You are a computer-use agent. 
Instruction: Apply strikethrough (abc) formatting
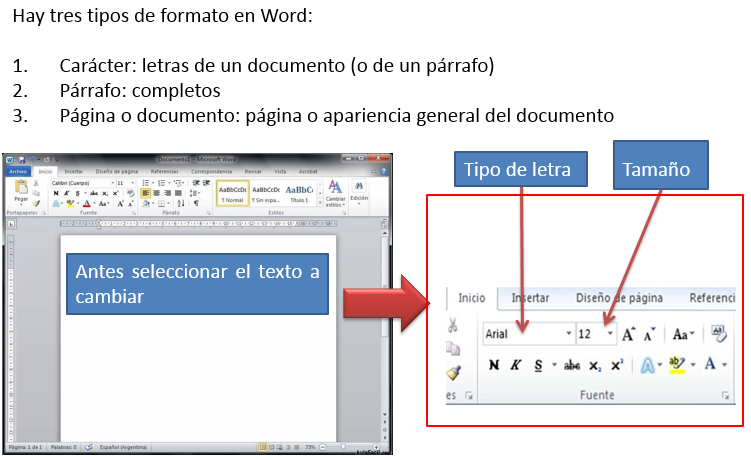click(x=572, y=366)
